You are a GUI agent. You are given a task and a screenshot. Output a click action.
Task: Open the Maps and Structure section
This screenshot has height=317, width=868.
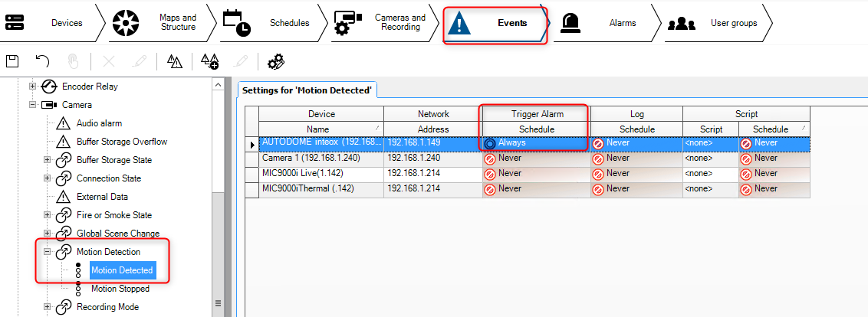[161, 23]
